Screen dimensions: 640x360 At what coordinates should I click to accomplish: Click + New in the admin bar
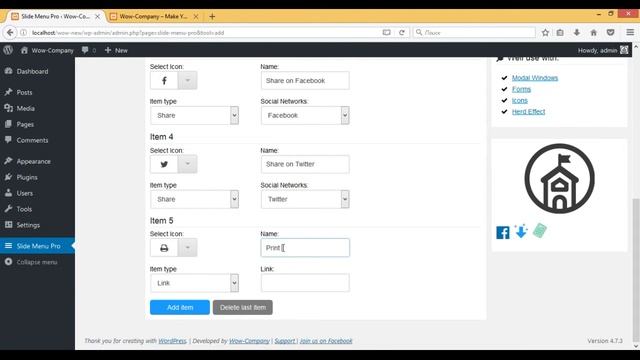[x=116, y=50]
